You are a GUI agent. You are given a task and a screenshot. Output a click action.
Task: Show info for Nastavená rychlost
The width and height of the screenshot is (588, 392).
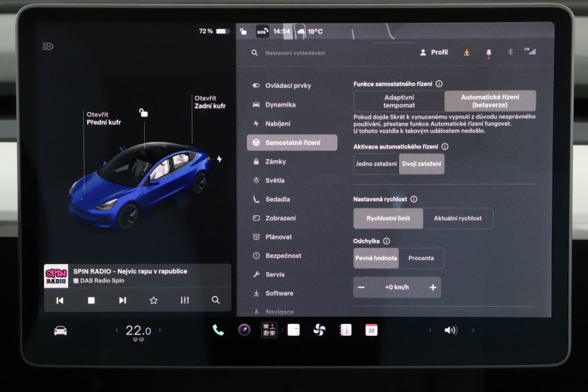tap(413, 199)
